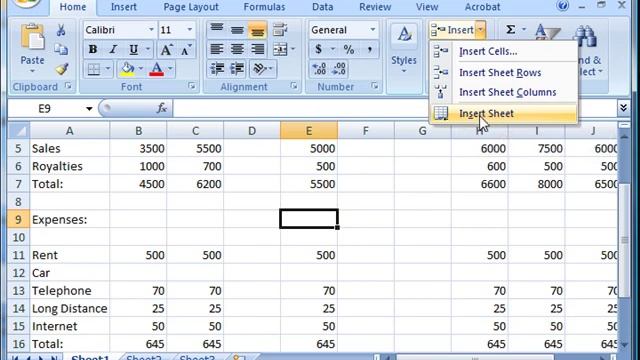Image resolution: width=640 pixels, height=360 pixels.
Task: Open the Styles gallery
Action: 404,49
